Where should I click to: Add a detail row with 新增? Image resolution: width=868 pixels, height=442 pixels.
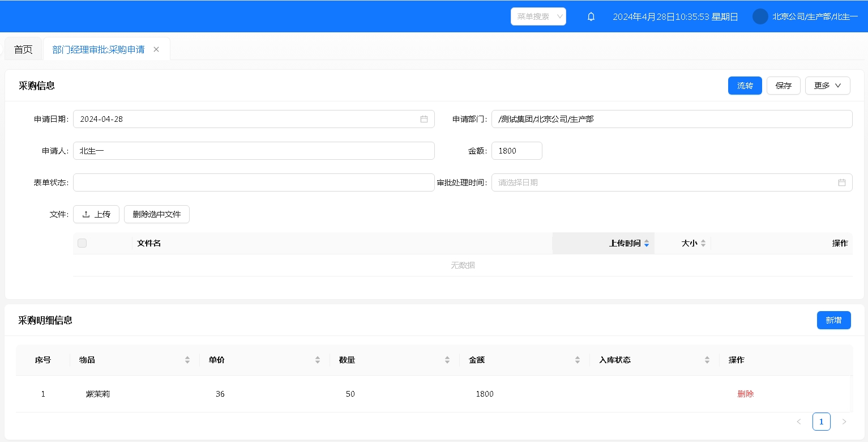(833, 320)
